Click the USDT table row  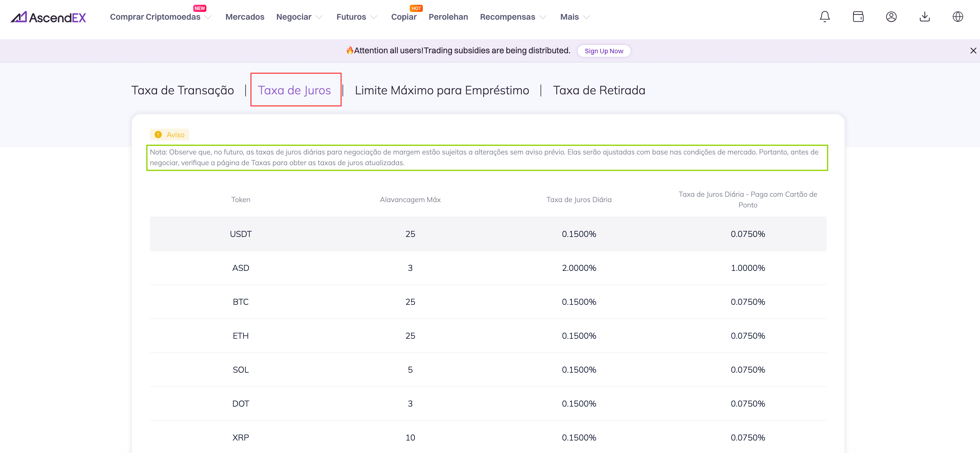pos(488,234)
